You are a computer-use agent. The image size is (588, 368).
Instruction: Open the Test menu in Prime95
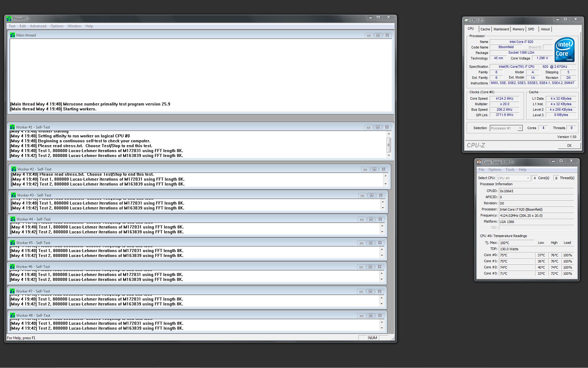point(12,26)
